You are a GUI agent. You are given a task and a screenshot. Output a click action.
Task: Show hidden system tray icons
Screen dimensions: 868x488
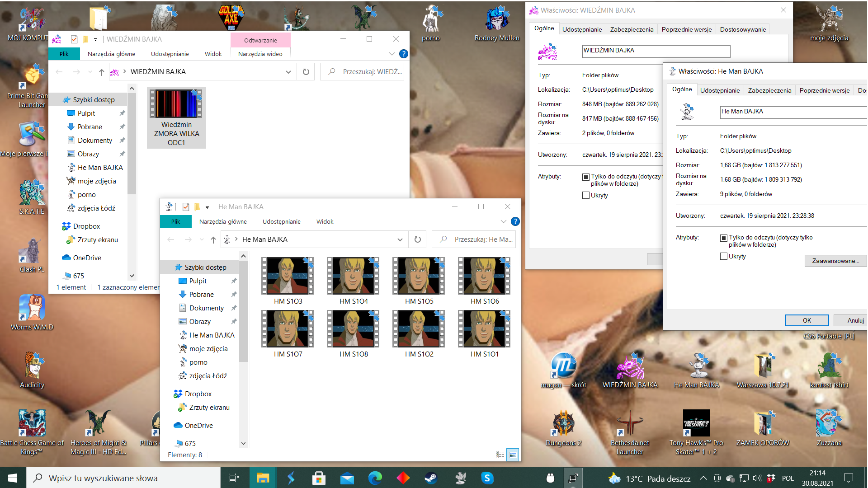pyautogui.click(x=703, y=478)
